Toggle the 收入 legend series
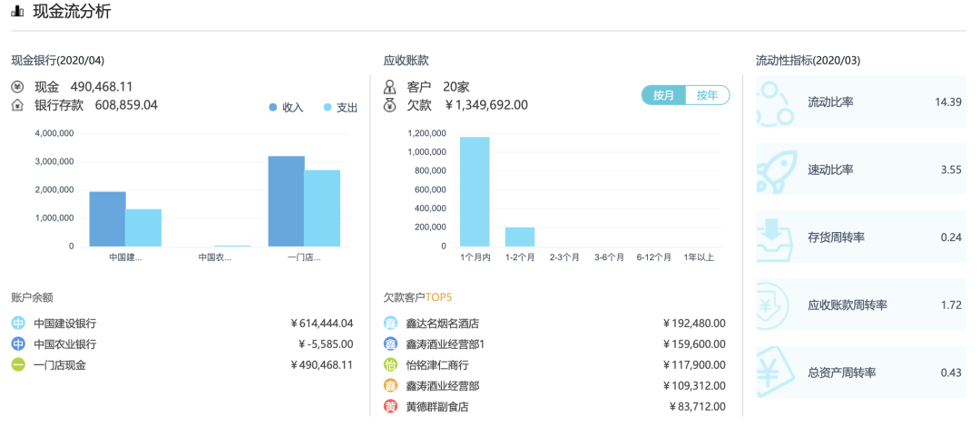Viewport: 980px width, 426px height. (x=286, y=107)
